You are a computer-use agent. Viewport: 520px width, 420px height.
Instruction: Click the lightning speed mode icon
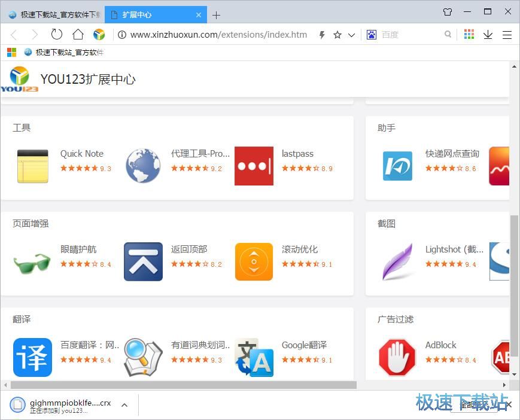[x=322, y=35]
